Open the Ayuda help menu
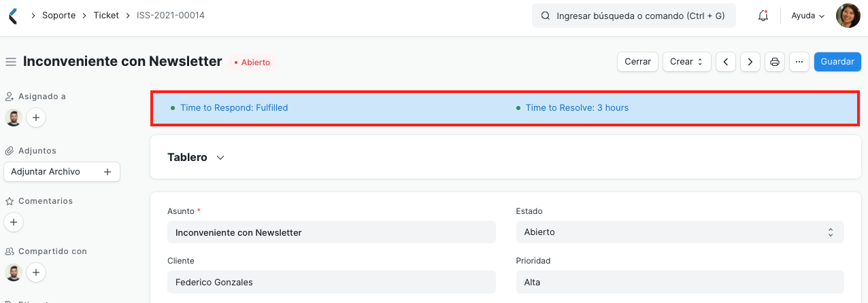The image size is (868, 303). [x=808, y=16]
